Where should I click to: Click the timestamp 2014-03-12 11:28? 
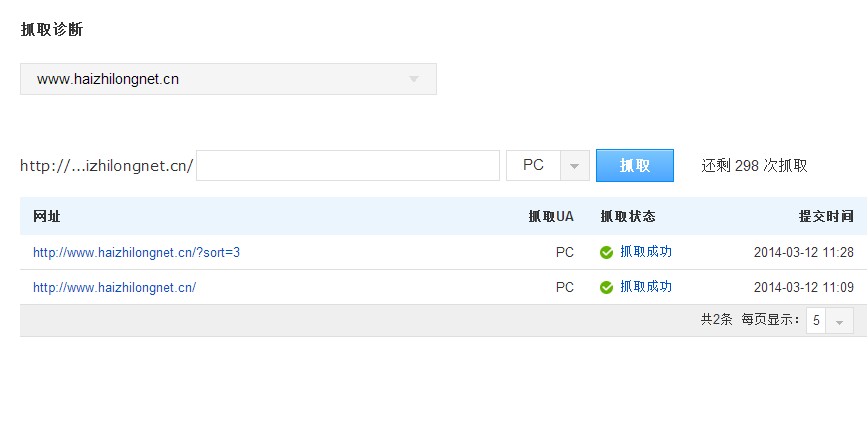[804, 252]
